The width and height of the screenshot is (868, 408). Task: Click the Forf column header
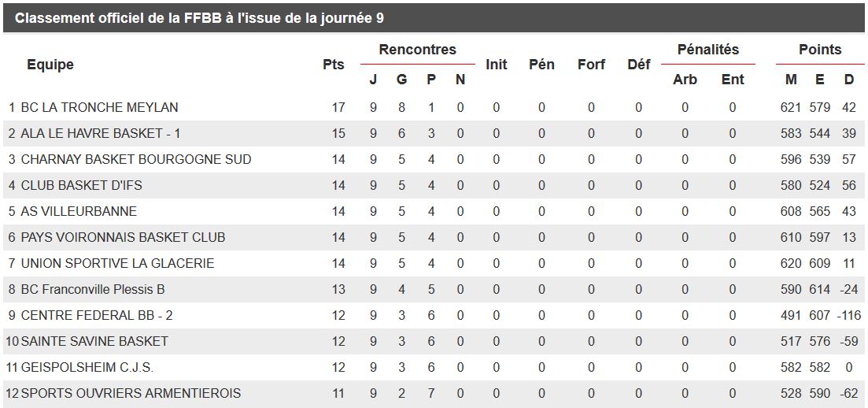[591, 65]
